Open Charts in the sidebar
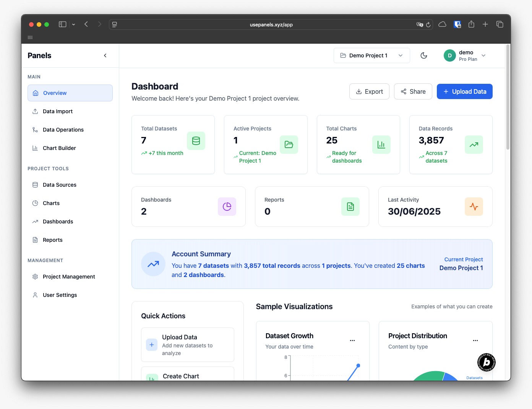The image size is (532, 409). [70, 203]
